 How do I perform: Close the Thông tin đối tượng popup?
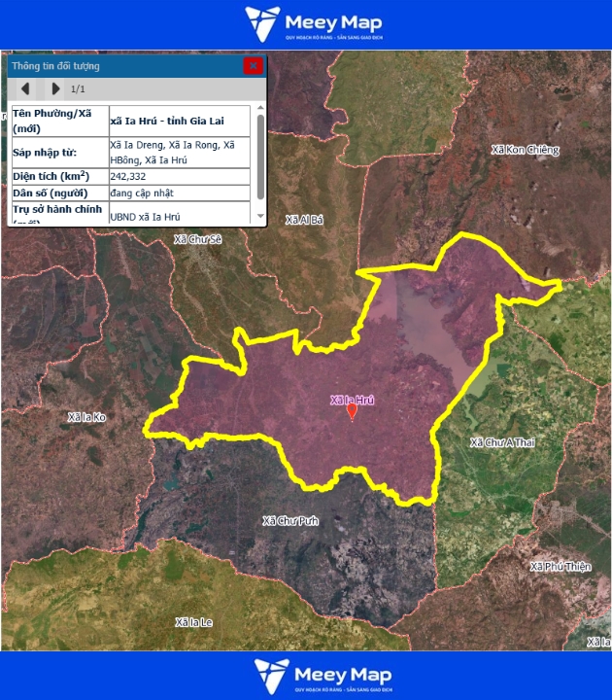[x=253, y=66]
